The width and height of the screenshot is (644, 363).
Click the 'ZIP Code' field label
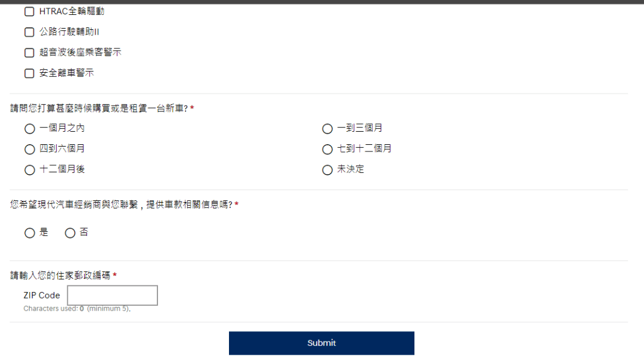42,295
